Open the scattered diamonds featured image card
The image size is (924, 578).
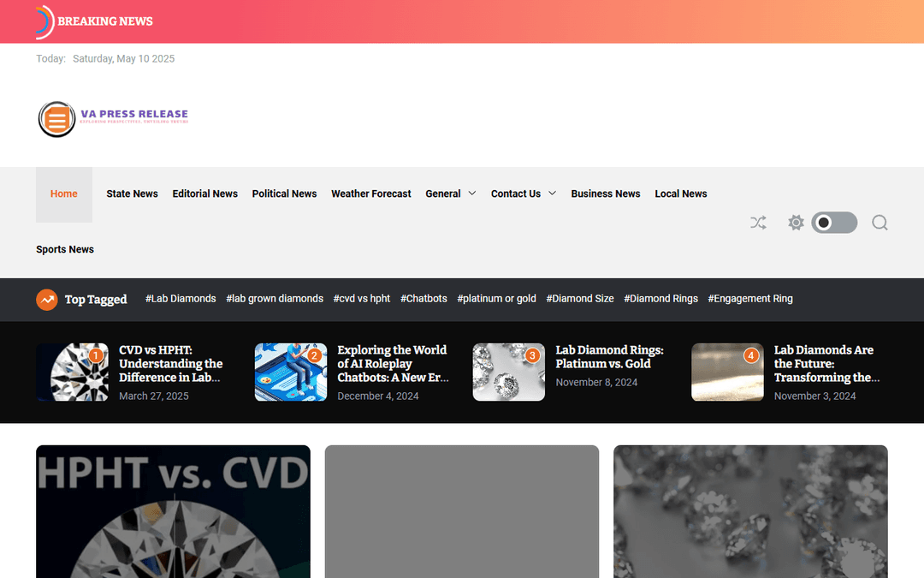point(751,511)
